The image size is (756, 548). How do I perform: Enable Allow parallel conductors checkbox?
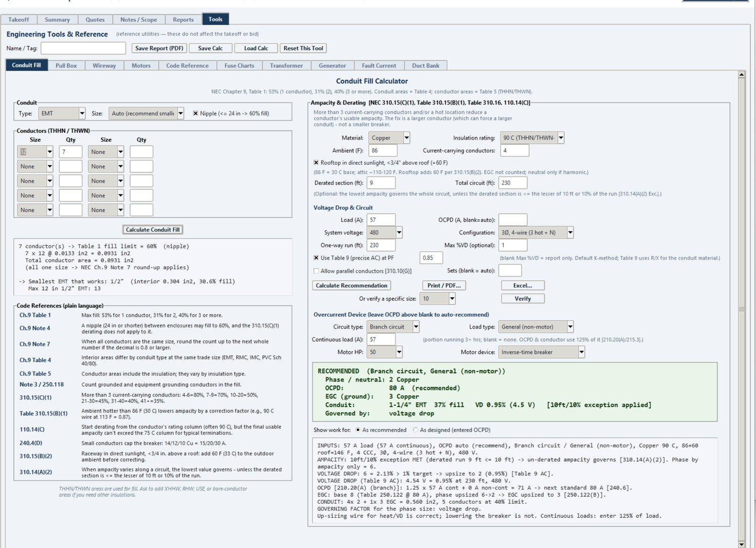coord(316,271)
